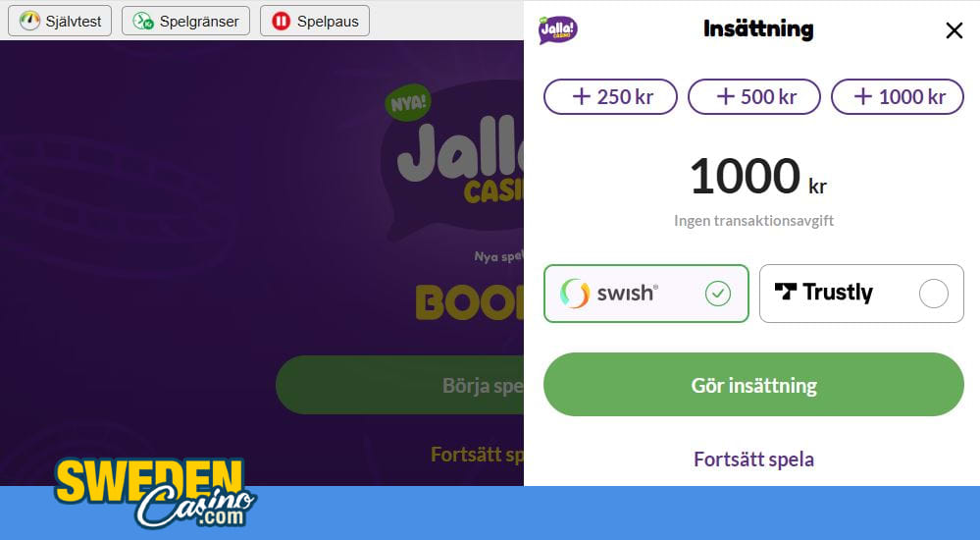Click the Jalla logo in deposit panel

[557, 29]
